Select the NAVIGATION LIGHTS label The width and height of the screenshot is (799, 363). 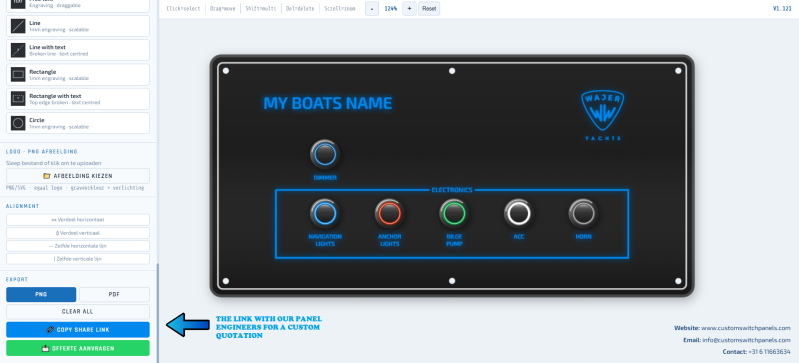325,240
